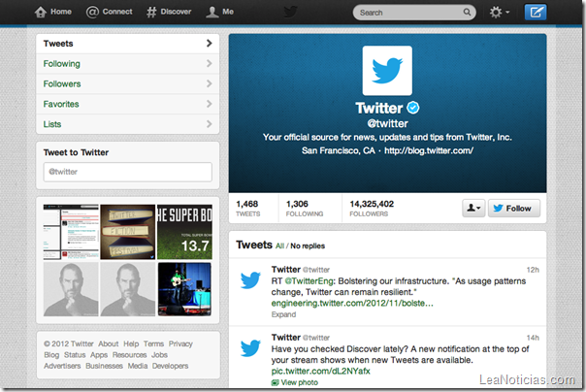586x392 pixels.
Task: Open the Status footer link
Action: [x=75, y=355]
